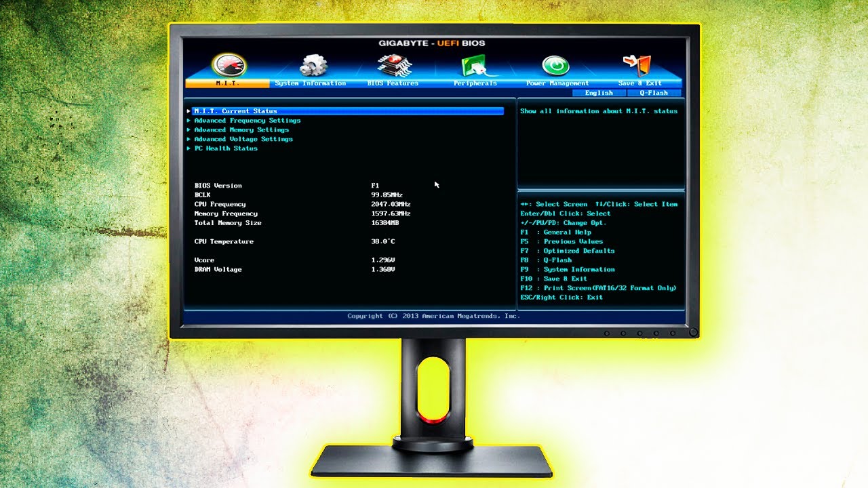
Task: Click the F10 Save & Exit hint
Action: click(553, 279)
